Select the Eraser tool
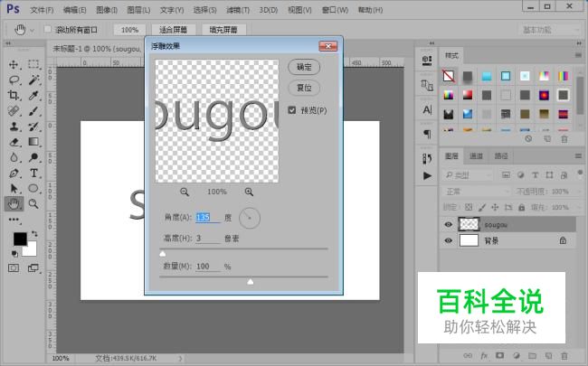This screenshot has height=366, width=588. 14,142
